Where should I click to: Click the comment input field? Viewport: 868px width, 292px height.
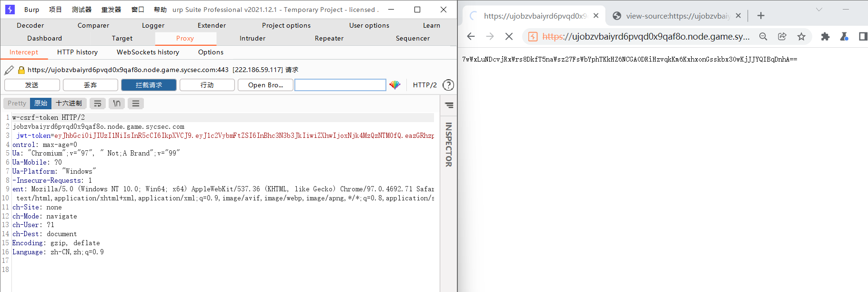340,85
